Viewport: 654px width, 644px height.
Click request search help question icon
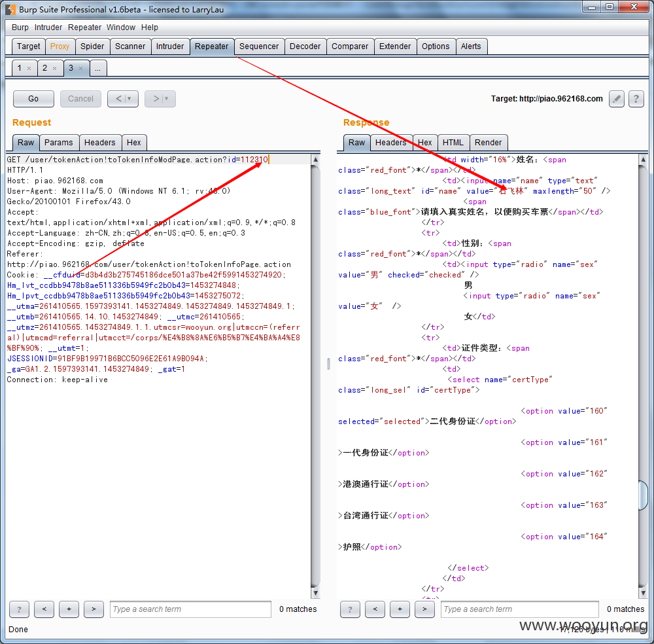coord(19,609)
